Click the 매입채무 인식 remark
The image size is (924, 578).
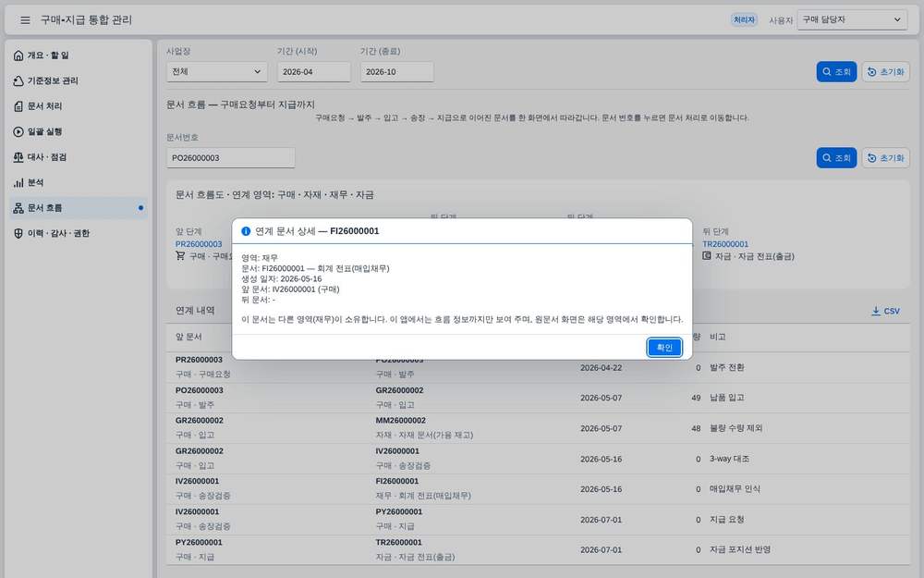click(x=735, y=489)
